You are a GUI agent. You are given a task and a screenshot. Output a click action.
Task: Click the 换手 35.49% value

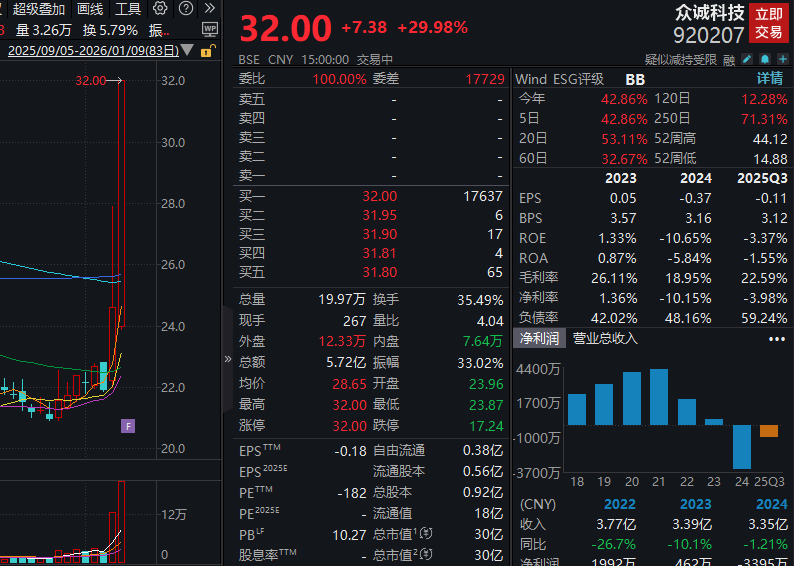coord(480,300)
